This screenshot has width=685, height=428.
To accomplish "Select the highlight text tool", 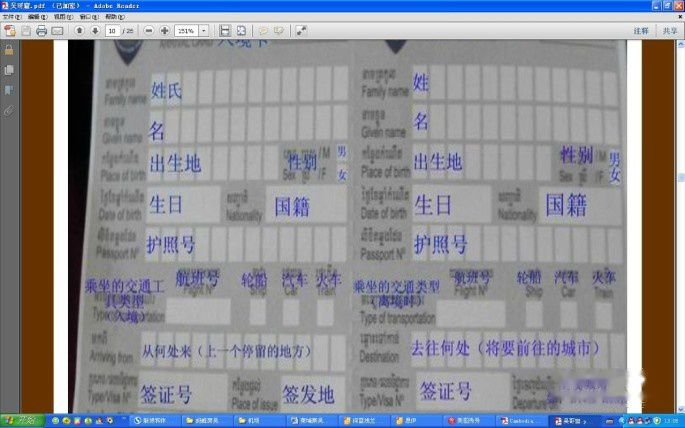I will point(278,31).
